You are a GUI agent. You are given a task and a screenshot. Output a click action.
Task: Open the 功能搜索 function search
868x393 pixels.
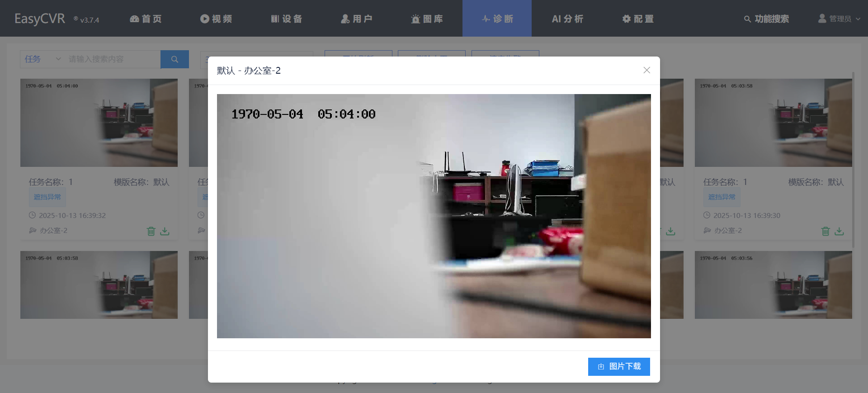click(767, 19)
